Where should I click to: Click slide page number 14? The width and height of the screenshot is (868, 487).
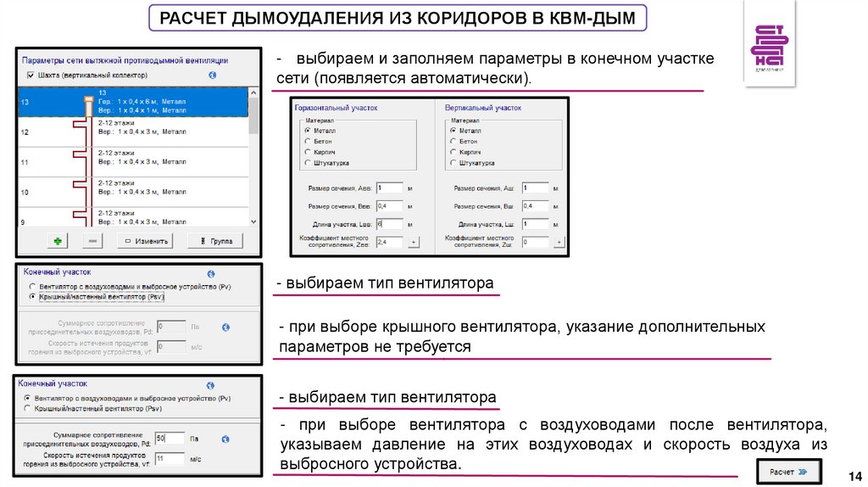point(855,476)
